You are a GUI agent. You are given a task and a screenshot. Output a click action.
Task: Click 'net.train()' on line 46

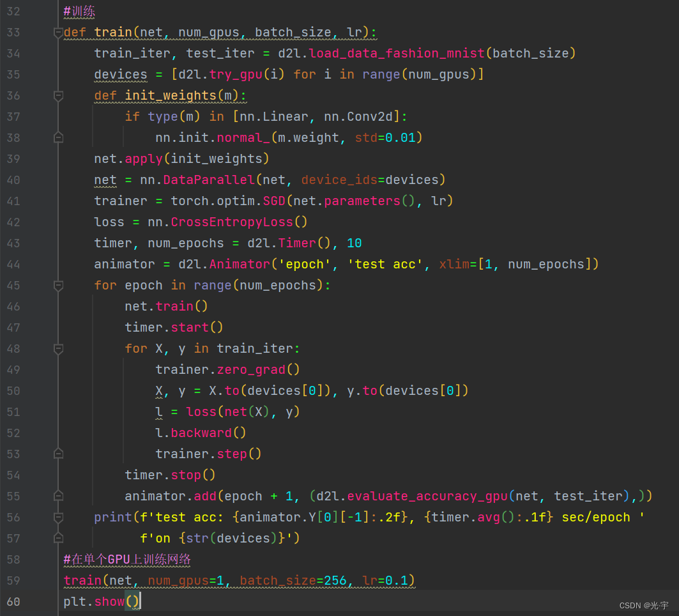tap(166, 306)
